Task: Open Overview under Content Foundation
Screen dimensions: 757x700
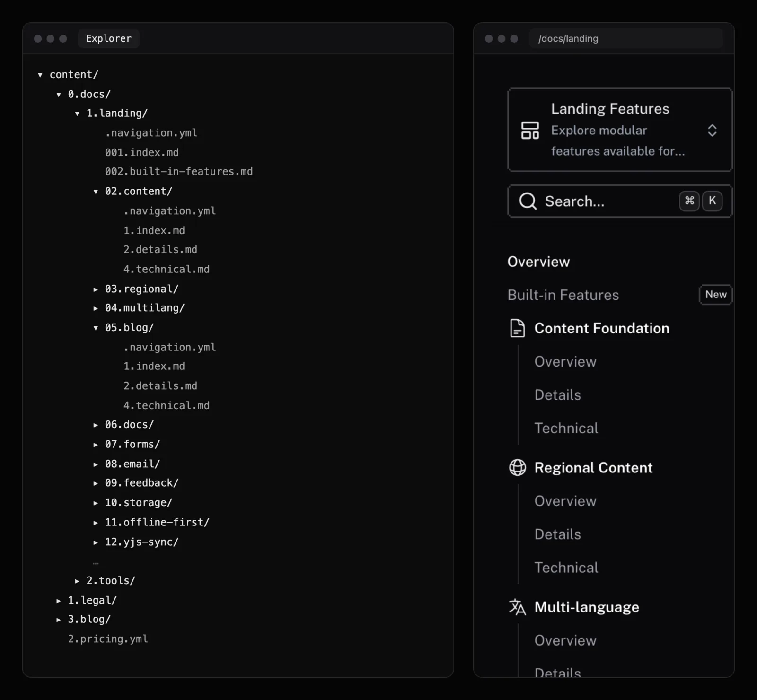Action: point(565,361)
